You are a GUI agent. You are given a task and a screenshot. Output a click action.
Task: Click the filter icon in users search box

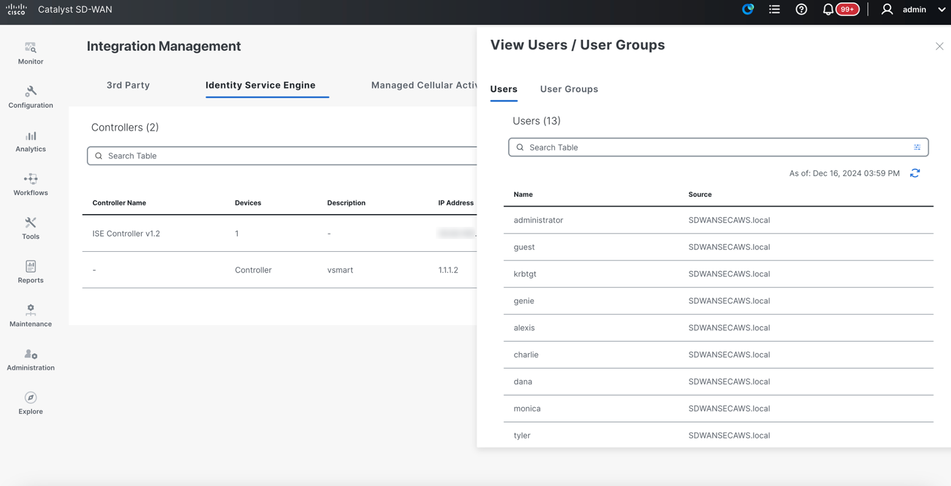point(917,147)
